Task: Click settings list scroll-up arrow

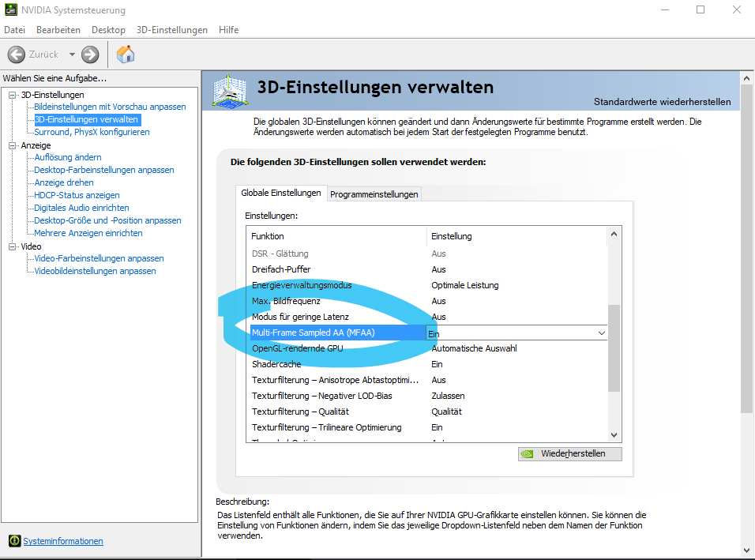Action: tap(614, 234)
